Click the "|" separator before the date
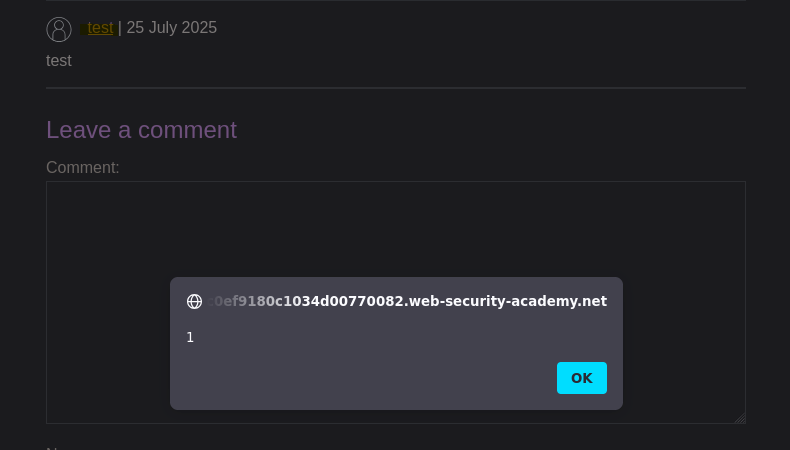This screenshot has width=790, height=450. 119,28
